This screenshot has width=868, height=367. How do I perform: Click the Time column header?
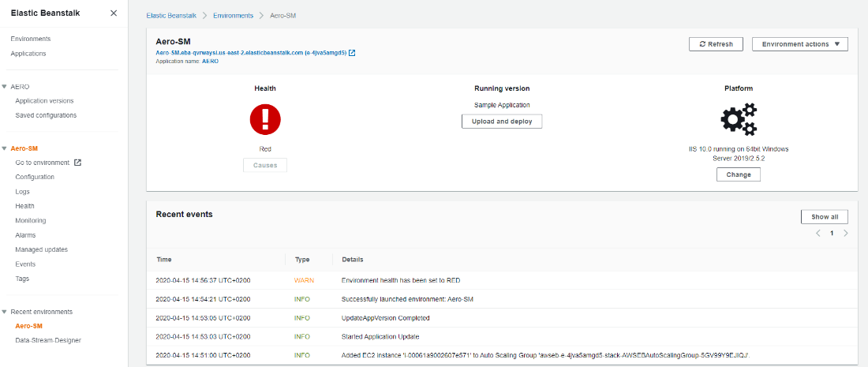point(164,259)
